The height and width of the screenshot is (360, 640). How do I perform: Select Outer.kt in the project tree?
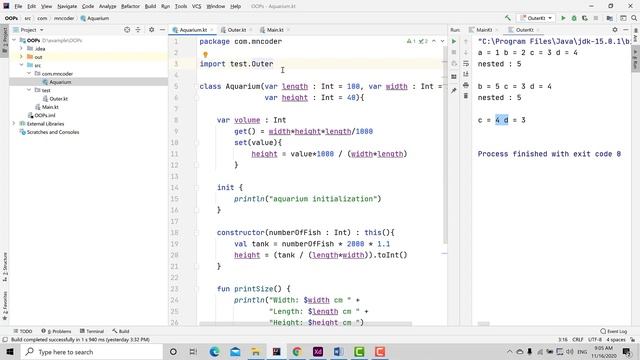click(58, 99)
